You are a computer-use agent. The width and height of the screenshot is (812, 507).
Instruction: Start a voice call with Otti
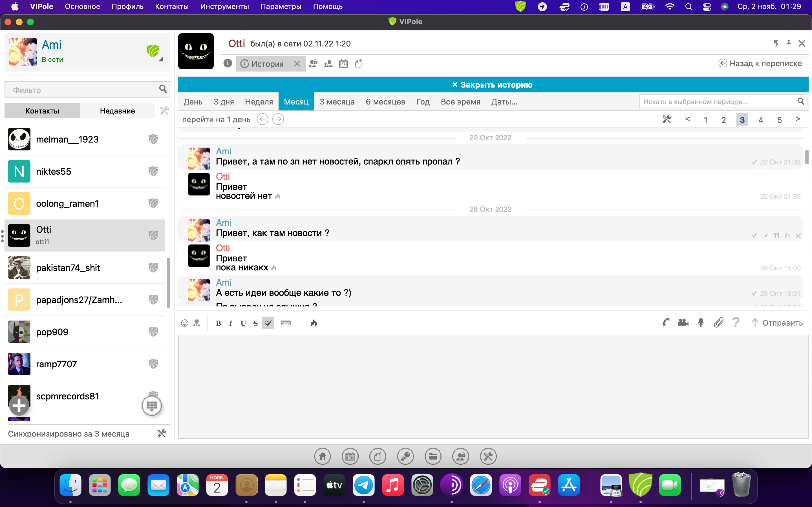coord(666,323)
